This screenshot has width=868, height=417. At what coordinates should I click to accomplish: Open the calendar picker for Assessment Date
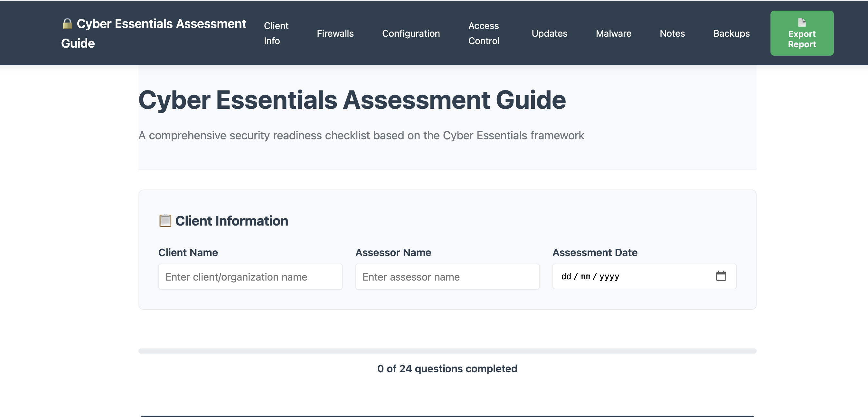(x=722, y=276)
